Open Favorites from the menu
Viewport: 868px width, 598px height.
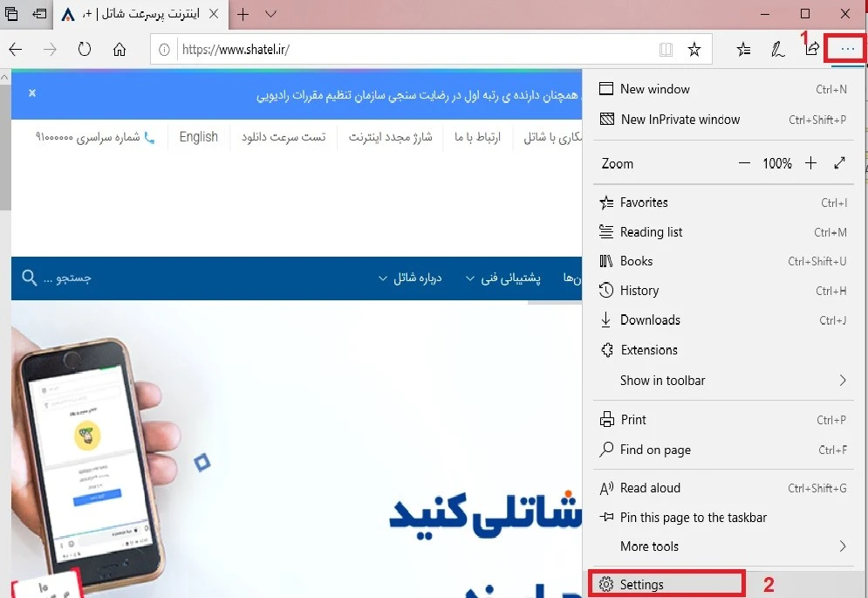click(x=723, y=203)
